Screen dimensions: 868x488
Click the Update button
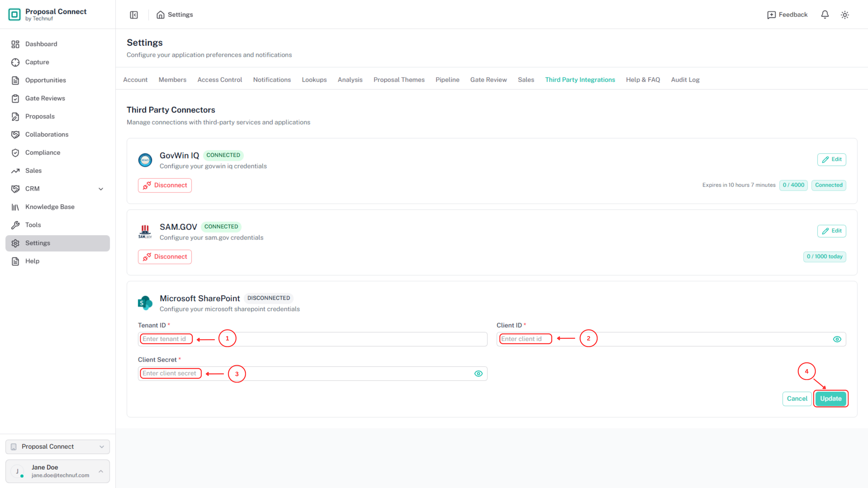click(x=830, y=398)
